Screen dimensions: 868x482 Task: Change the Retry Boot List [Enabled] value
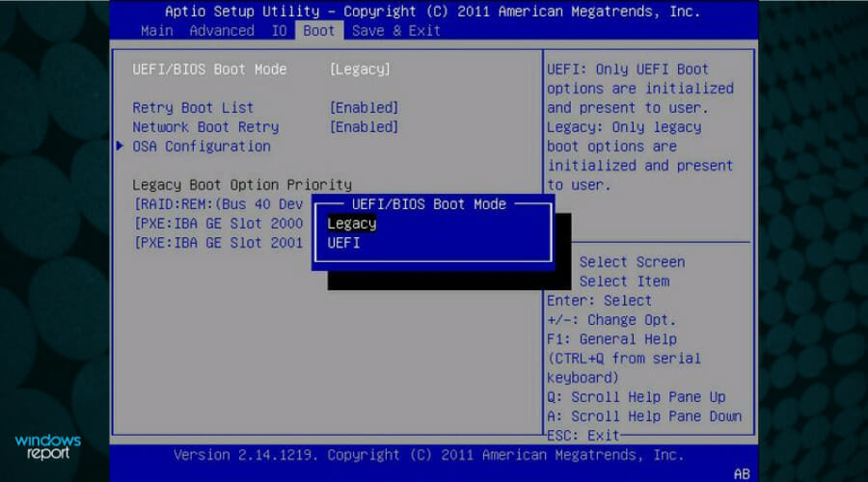364,107
